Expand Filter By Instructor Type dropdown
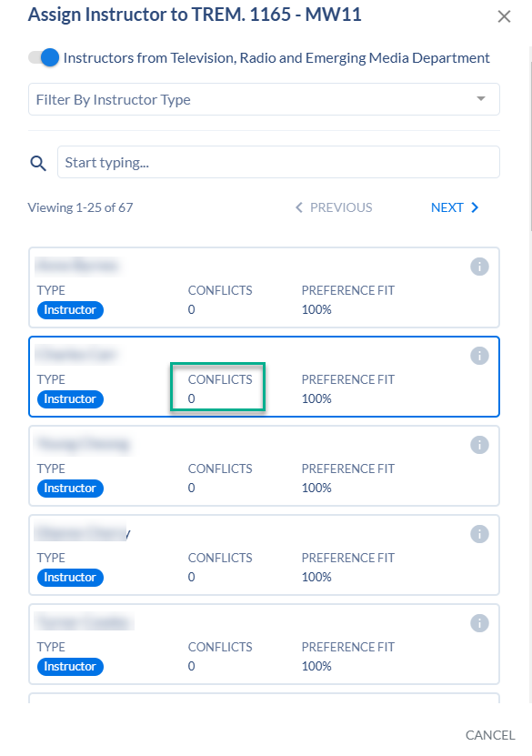 coord(264,99)
